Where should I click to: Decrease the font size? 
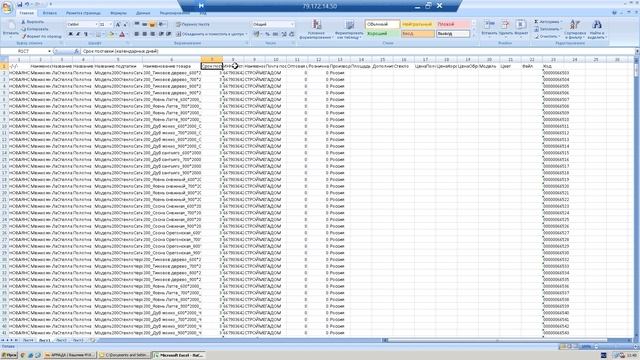tap(125, 24)
